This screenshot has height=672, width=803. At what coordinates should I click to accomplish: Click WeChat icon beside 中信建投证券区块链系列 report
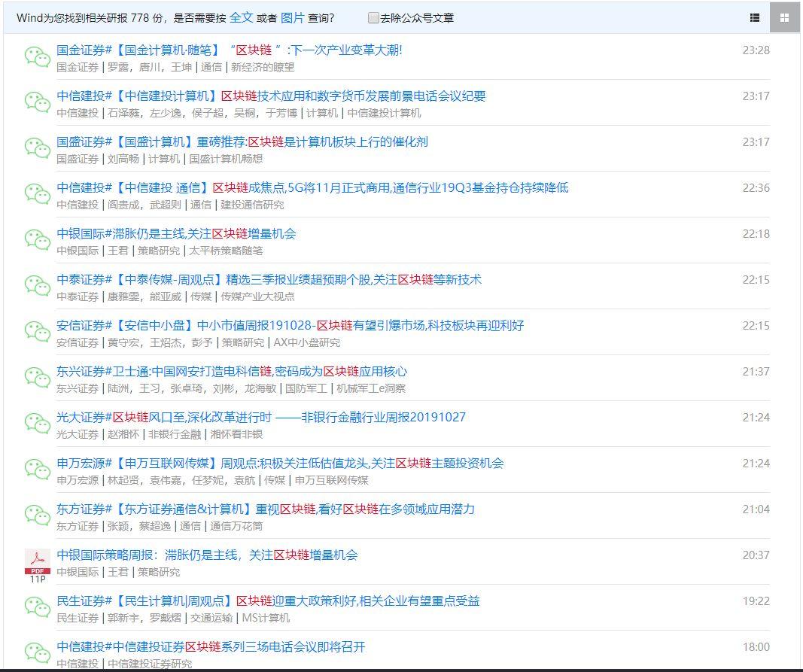(38, 652)
